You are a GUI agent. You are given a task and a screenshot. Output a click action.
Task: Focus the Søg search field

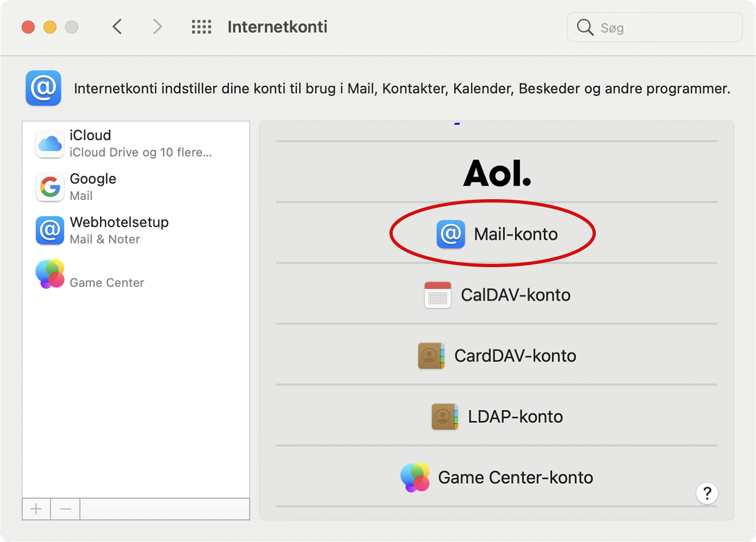pyautogui.click(x=655, y=27)
